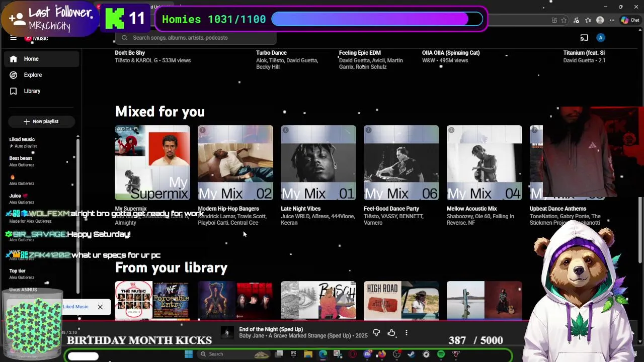
Task: Open Microsoft Edge from the taskbar
Action: tap(323, 354)
